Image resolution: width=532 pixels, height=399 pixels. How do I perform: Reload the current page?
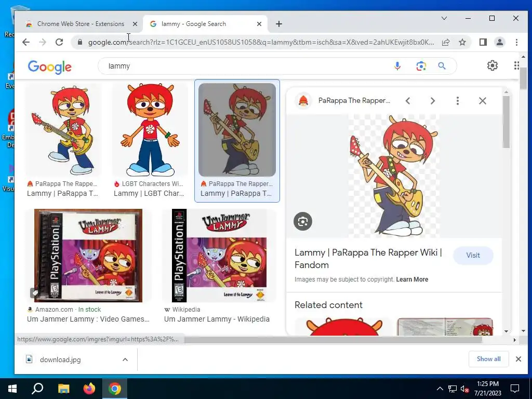coord(59,42)
